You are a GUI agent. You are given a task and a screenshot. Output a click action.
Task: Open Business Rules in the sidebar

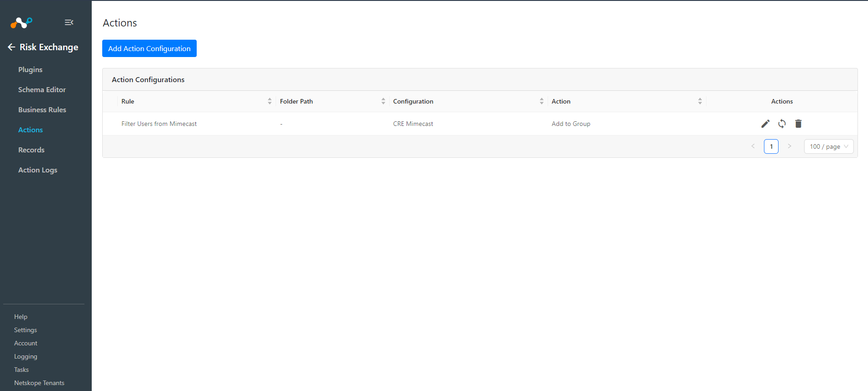[42, 109]
